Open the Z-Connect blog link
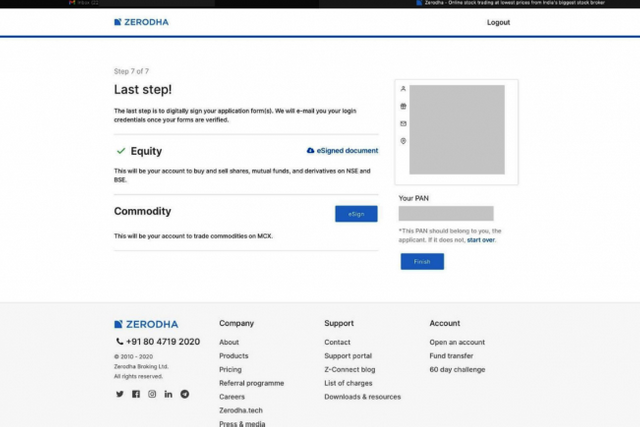 (350, 369)
